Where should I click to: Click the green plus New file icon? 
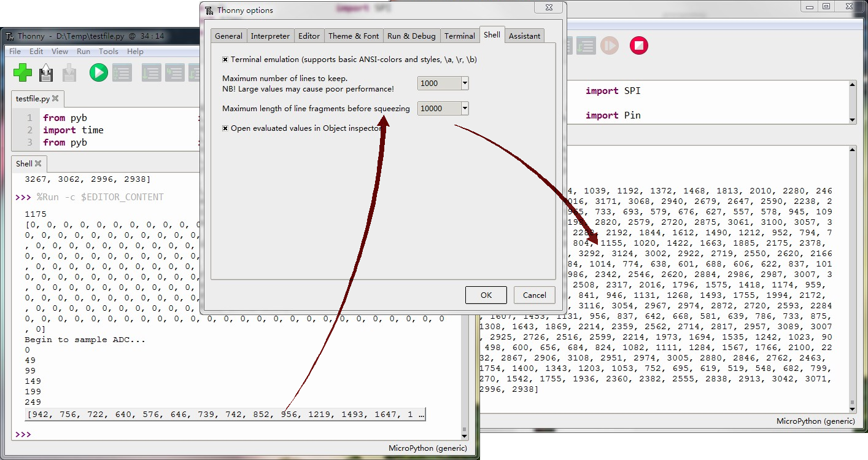coord(23,72)
